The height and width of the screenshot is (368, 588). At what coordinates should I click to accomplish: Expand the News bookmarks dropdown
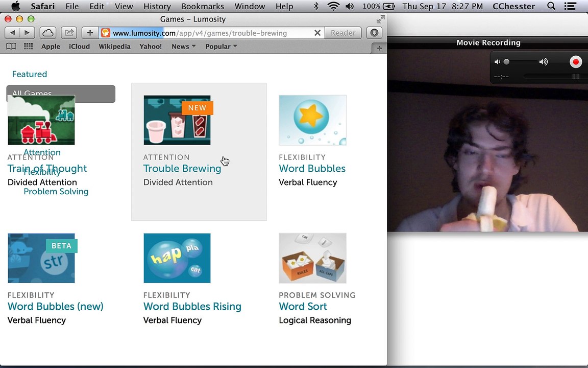(184, 47)
